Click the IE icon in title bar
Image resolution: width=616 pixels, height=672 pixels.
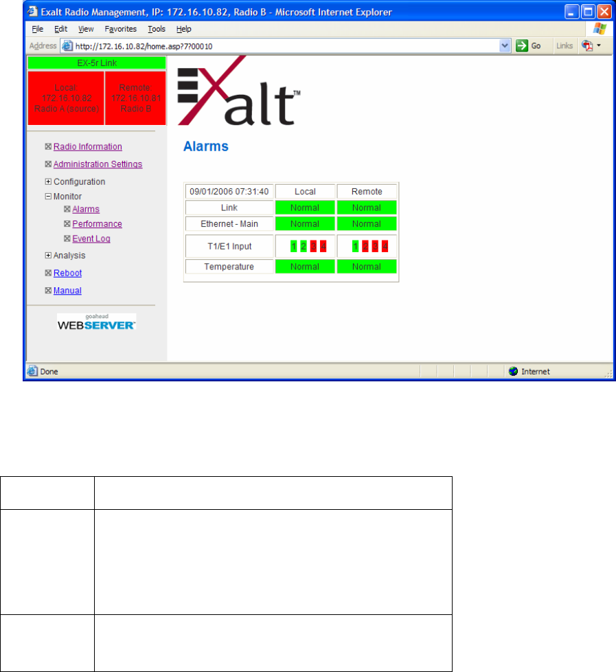click(x=32, y=12)
